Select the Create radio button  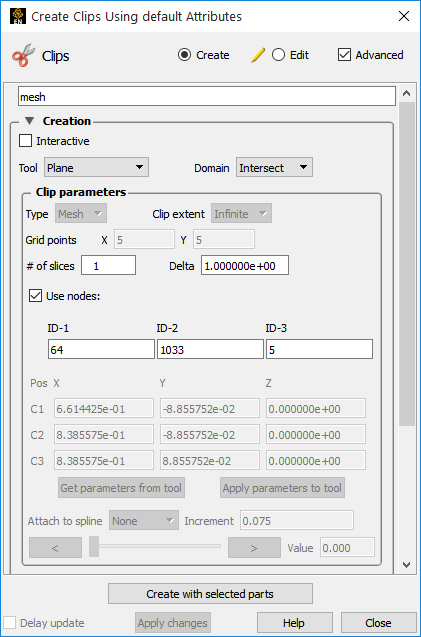[x=184, y=55]
